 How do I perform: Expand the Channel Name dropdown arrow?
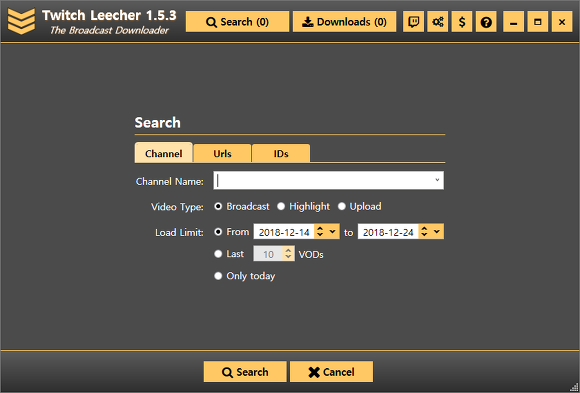pyautogui.click(x=437, y=180)
